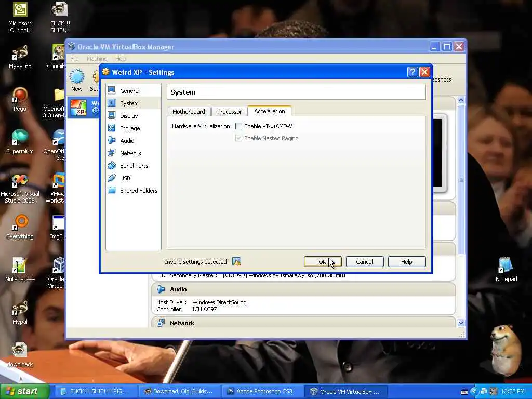This screenshot has width=532, height=399.
Task: Open the Shared Folders settings icon
Action: click(112, 190)
